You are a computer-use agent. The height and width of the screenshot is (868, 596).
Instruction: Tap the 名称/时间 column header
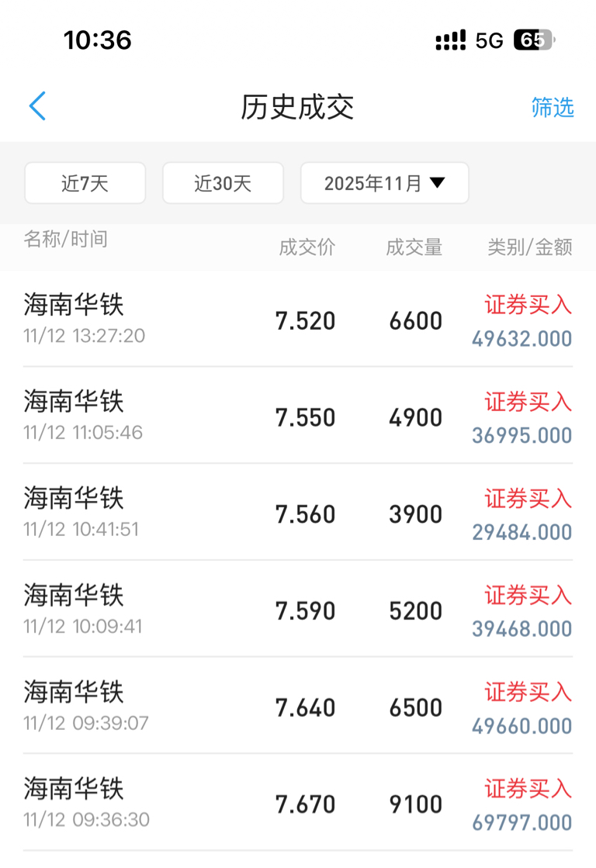click(66, 239)
